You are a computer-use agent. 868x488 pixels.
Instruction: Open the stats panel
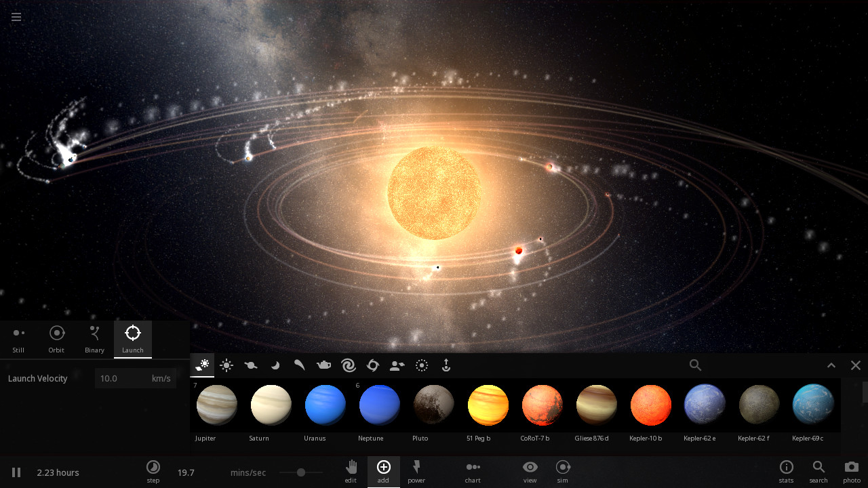point(786,469)
